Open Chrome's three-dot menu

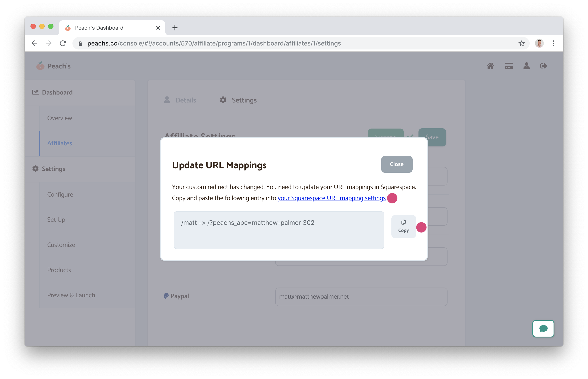tap(553, 43)
